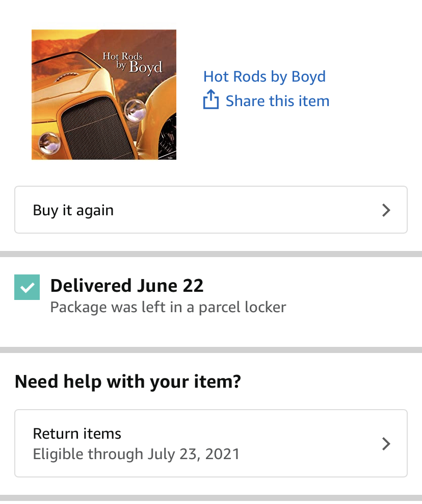This screenshot has width=422, height=504.
Task: Click the title text printed on the book cover
Action: click(x=133, y=64)
